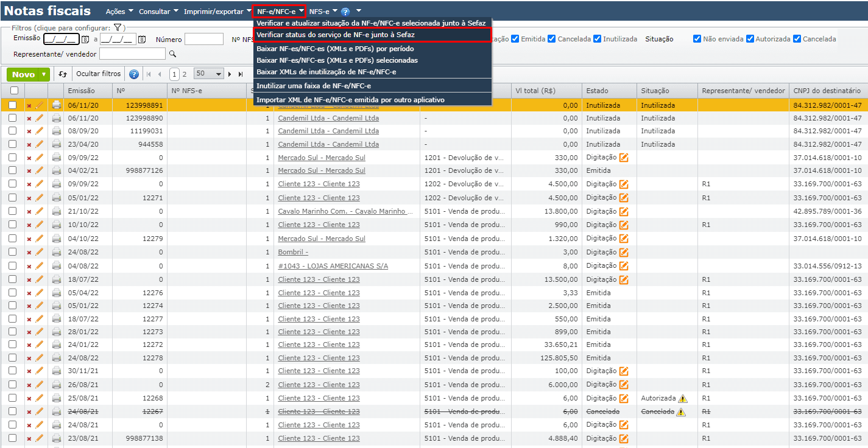Open the blue help icon in list toolbar

coord(133,74)
